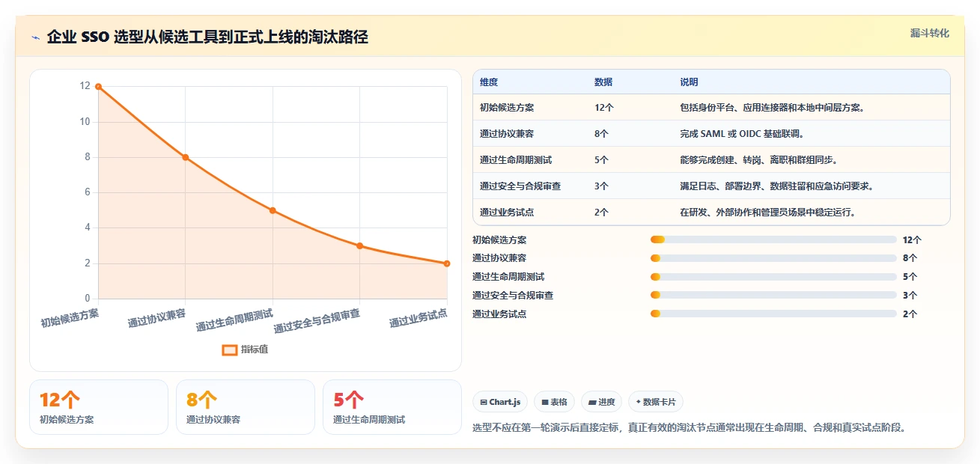Toggle the 指标值 legend label
This screenshot has height=464, width=980.
point(255,349)
